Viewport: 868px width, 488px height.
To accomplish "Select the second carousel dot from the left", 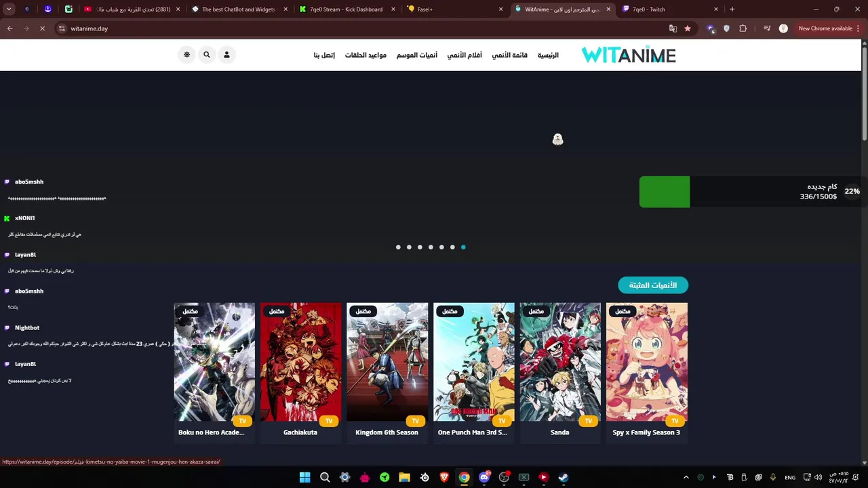I will 409,247.
